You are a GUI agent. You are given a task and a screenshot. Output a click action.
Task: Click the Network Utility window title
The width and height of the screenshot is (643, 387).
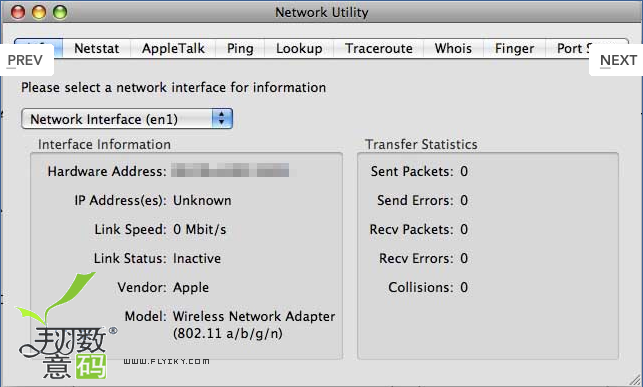click(x=322, y=12)
